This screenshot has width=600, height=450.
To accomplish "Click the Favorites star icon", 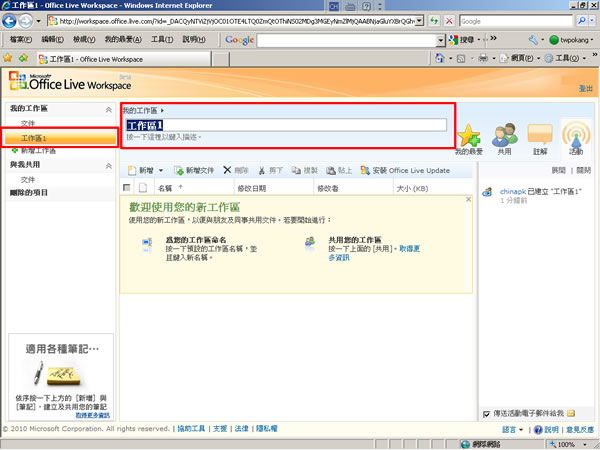I will coord(7,58).
